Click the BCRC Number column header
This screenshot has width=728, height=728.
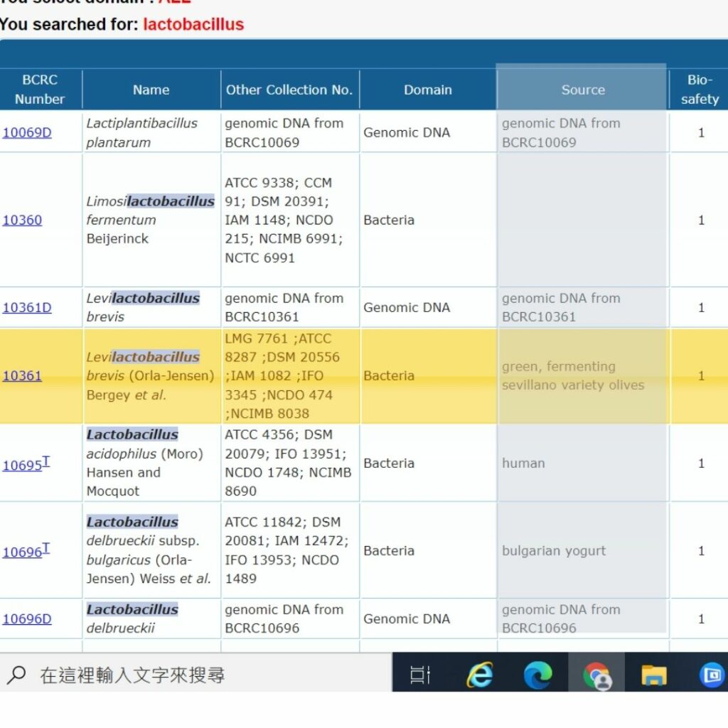click(x=40, y=90)
